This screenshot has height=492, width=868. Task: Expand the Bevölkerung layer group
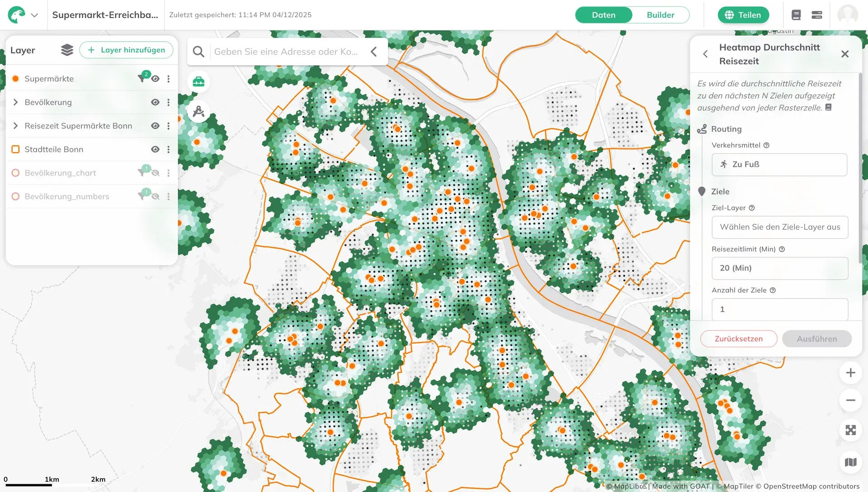tap(15, 102)
